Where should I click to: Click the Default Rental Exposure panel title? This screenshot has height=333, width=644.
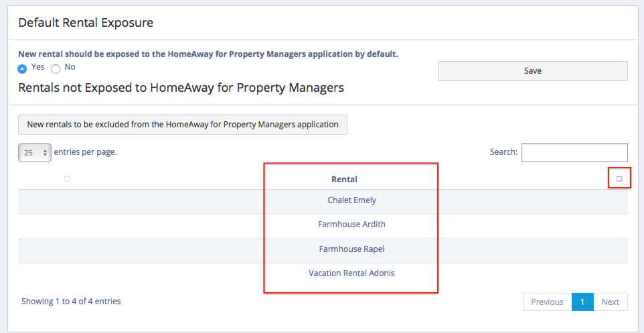pyautogui.click(x=86, y=23)
